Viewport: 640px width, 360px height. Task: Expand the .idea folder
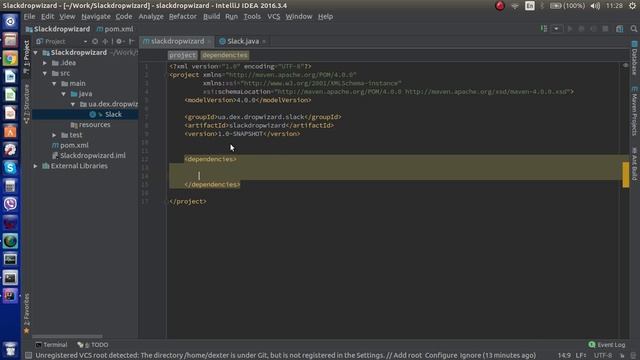[45, 63]
